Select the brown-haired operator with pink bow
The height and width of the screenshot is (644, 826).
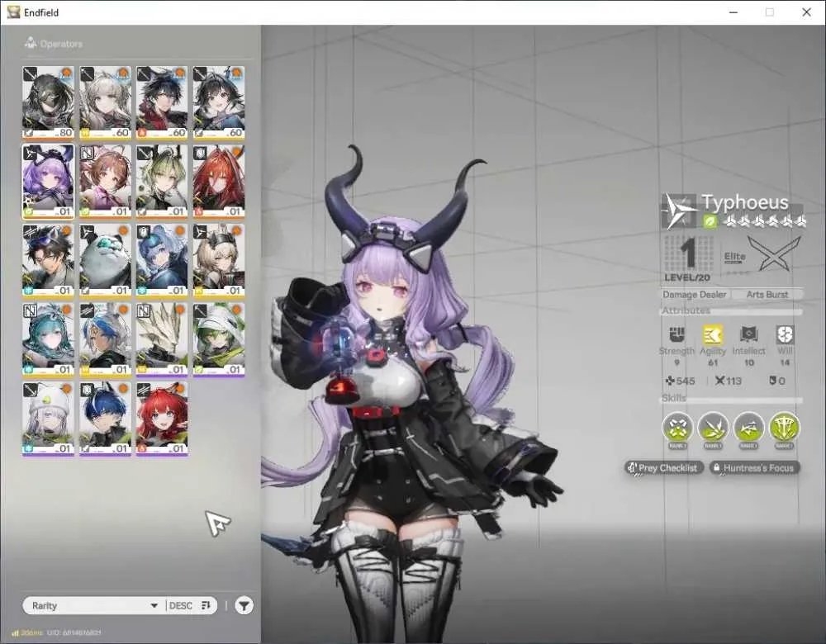(106, 182)
